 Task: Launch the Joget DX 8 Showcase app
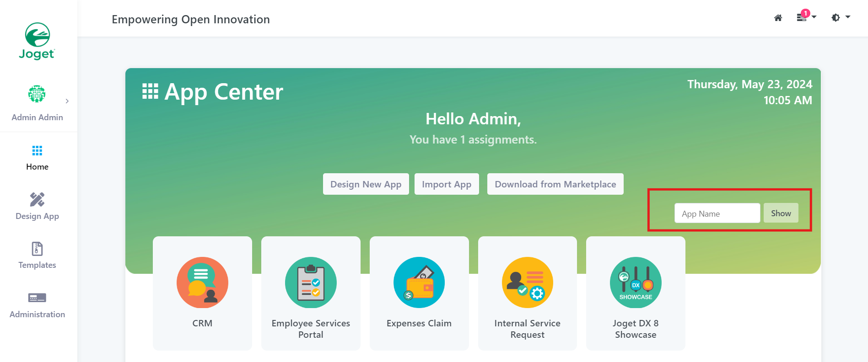click(636, 282)
